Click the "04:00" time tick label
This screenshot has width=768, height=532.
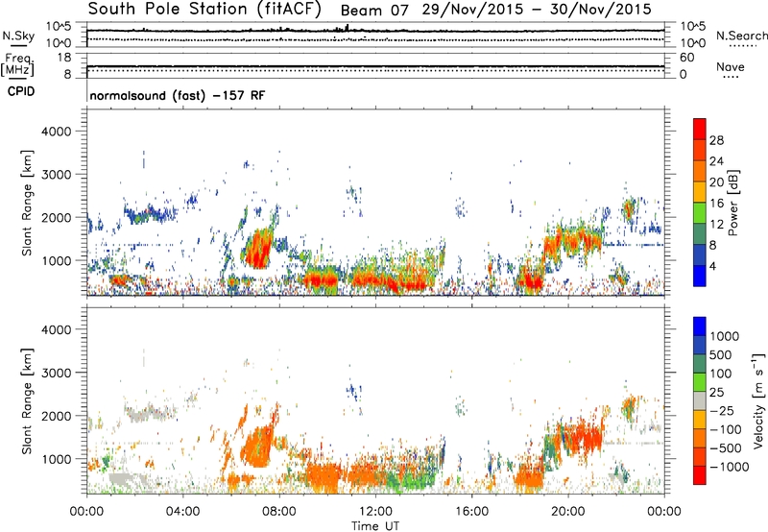point(183,512)
